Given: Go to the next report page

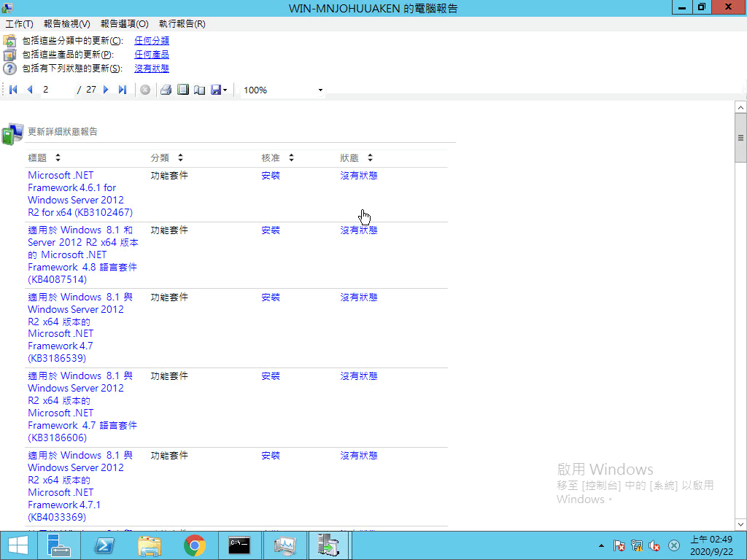Looking at the screenshot, I should point(106,90).
